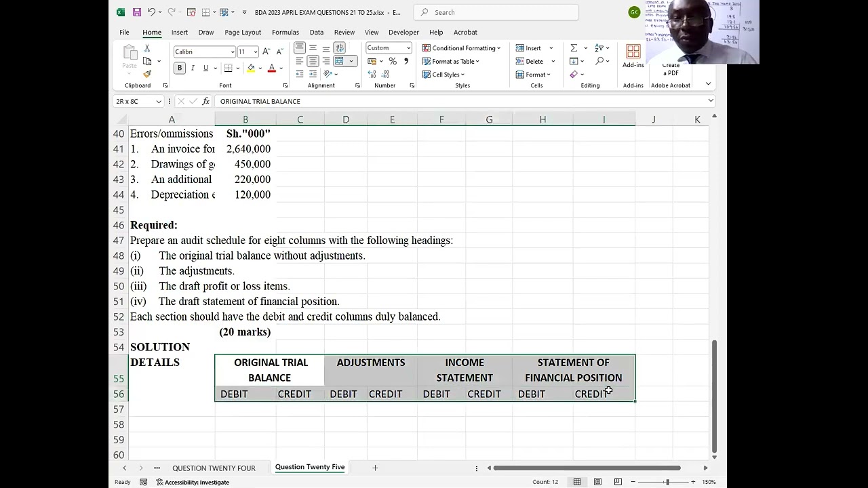Screen dimensions: 868x488
Task: Open the Name Box dropdown arrow
Action: (159, 101)
